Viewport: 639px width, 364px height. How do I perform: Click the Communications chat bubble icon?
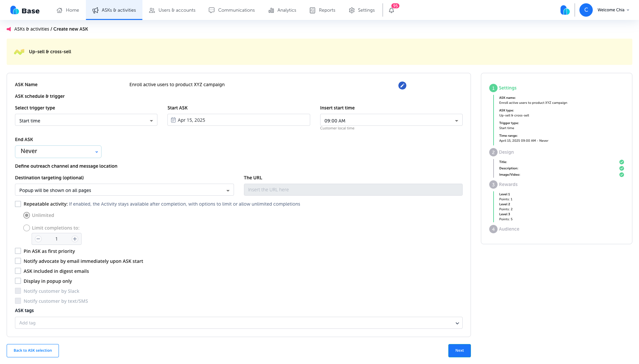tap(212, 10)
